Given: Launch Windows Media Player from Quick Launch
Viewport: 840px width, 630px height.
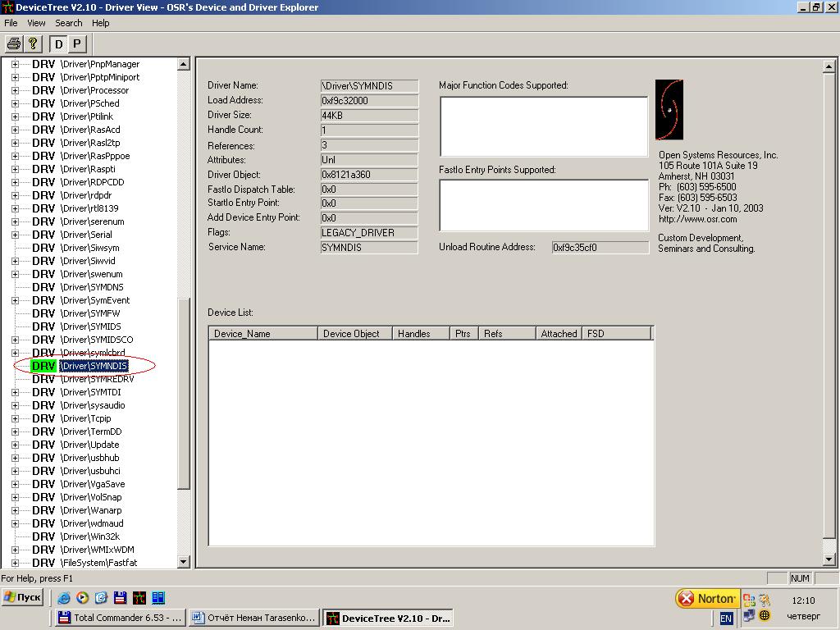Looking at the screenshot, I should (x=83, y=597).
